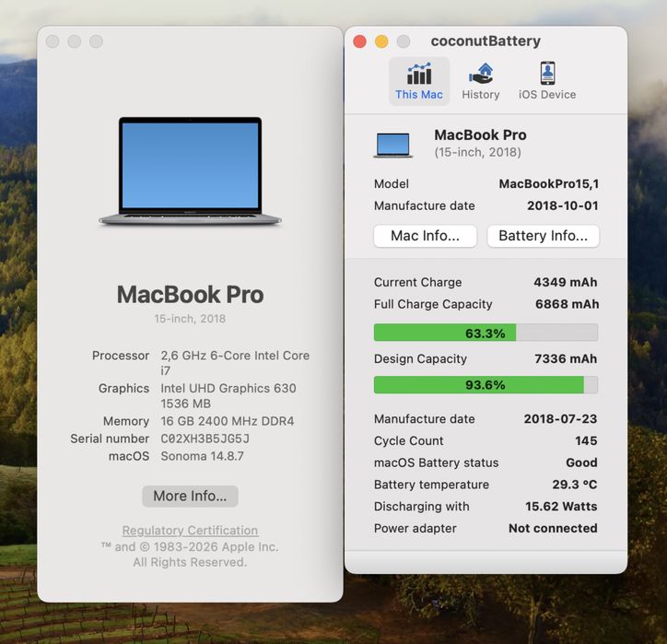Open Battery Info... in coconutBattery
667x644 pixels.
(543, 236)
